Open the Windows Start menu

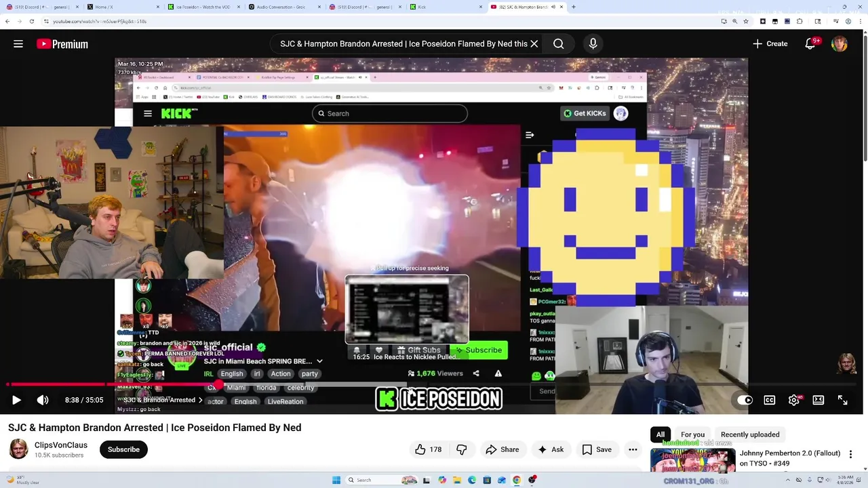336,480
